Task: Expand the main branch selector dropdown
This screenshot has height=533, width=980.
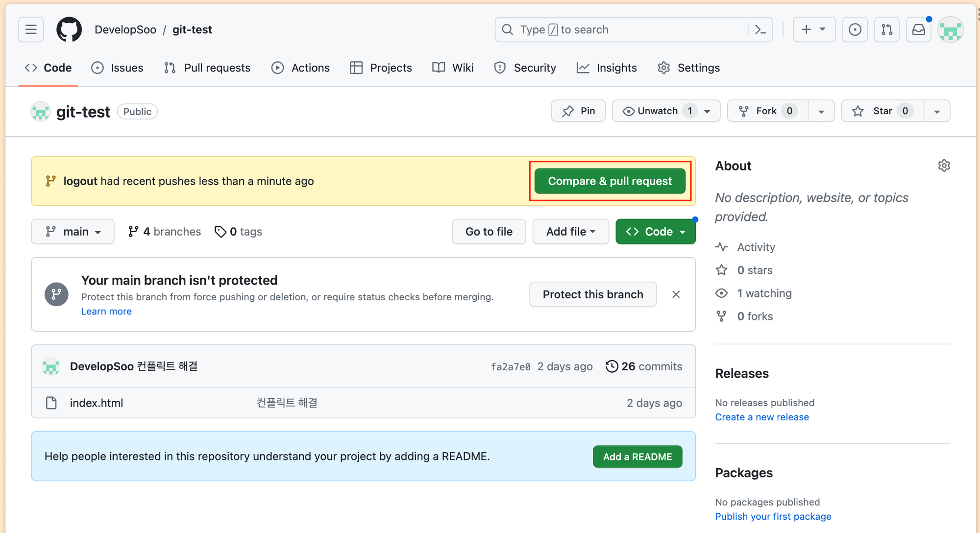Action: coord(73,232)
